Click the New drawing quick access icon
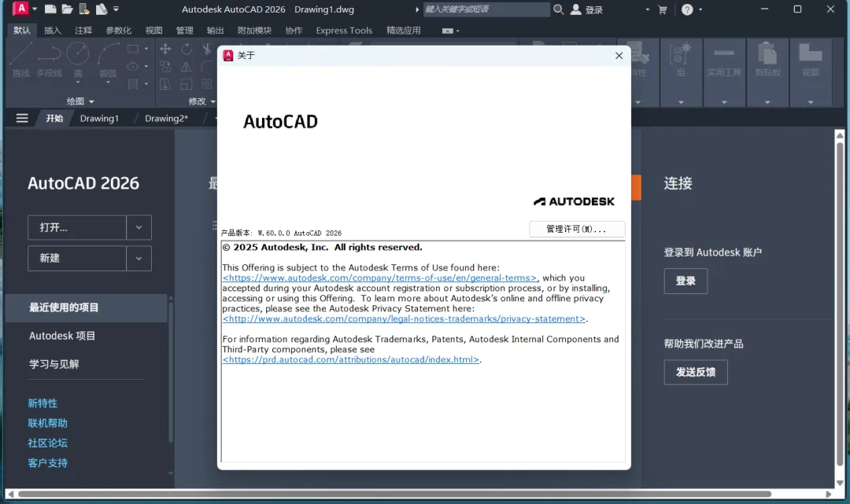 click(x=50, y=9)
